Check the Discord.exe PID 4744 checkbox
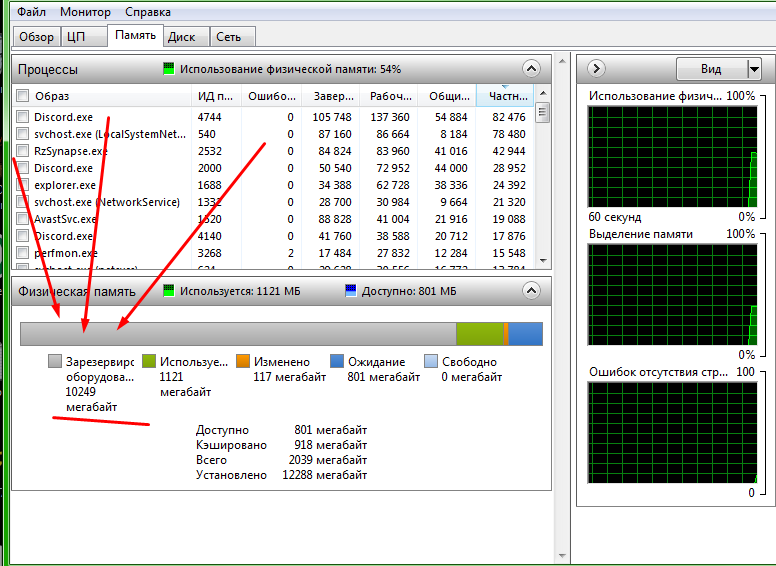776x566 pixels. tap(22, 117)
